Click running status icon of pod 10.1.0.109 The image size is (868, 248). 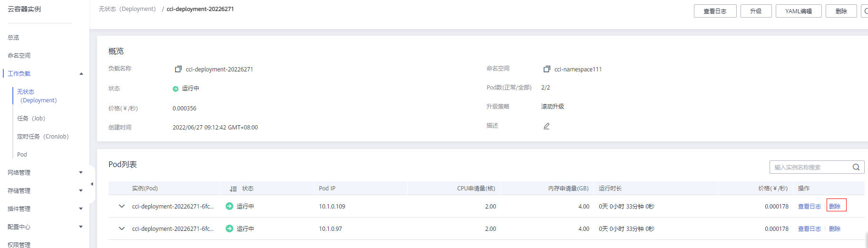coord(229,206)
